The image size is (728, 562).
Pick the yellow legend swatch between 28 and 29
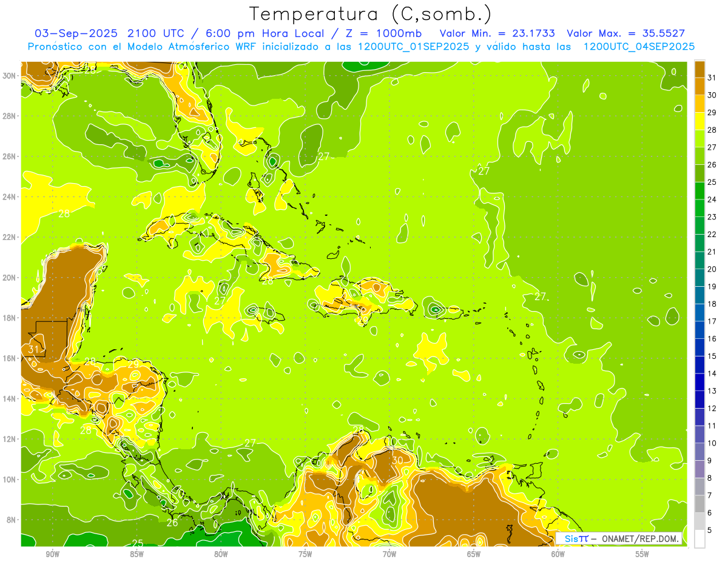[699, 121]
